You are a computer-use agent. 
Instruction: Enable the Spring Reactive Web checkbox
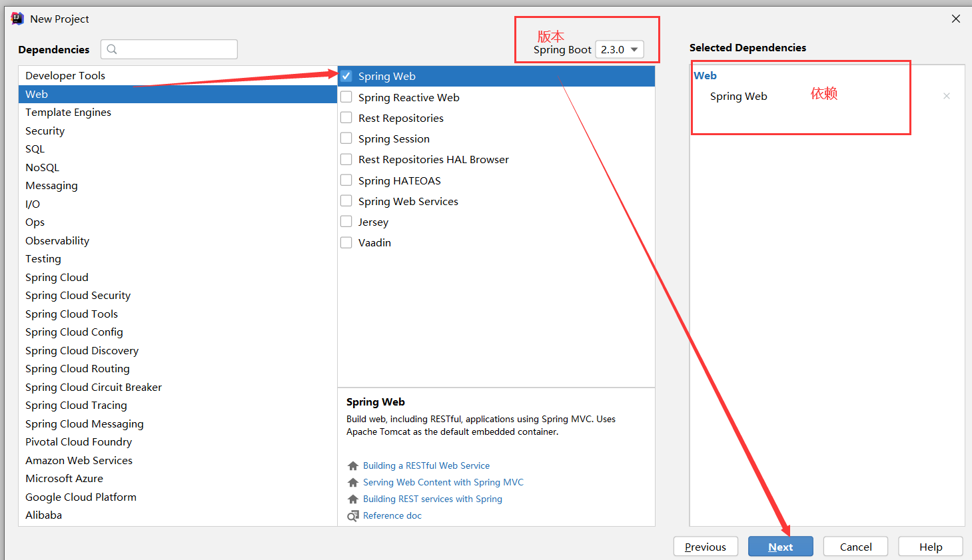point(346,97)
